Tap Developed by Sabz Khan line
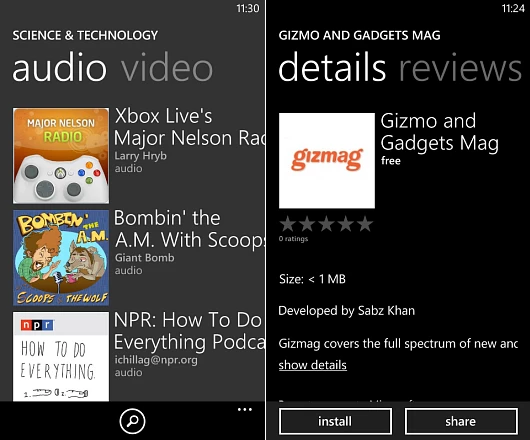Image resolution: width=530 pixels, height=440 pixels. point(346,311)
